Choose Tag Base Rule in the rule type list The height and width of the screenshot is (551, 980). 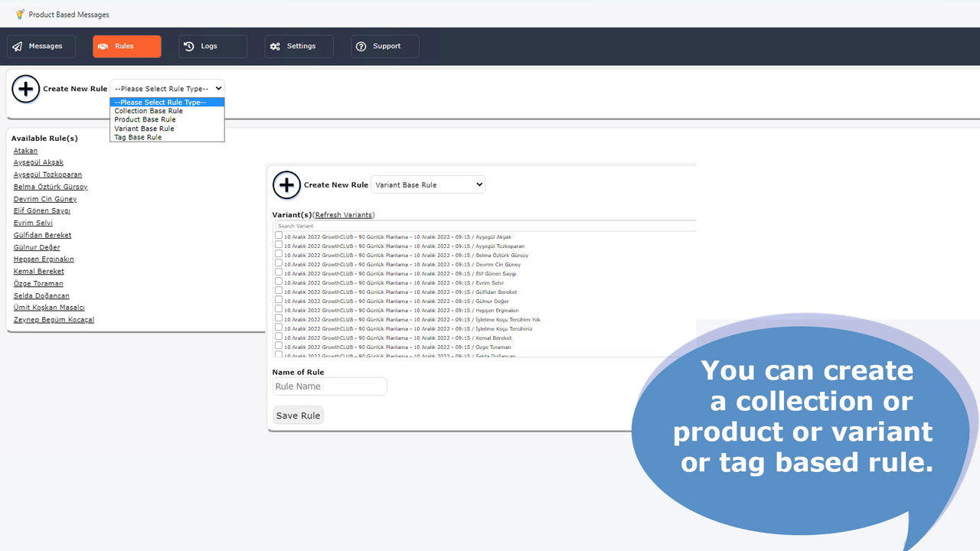pyautogui.click(x=136, y=137)
